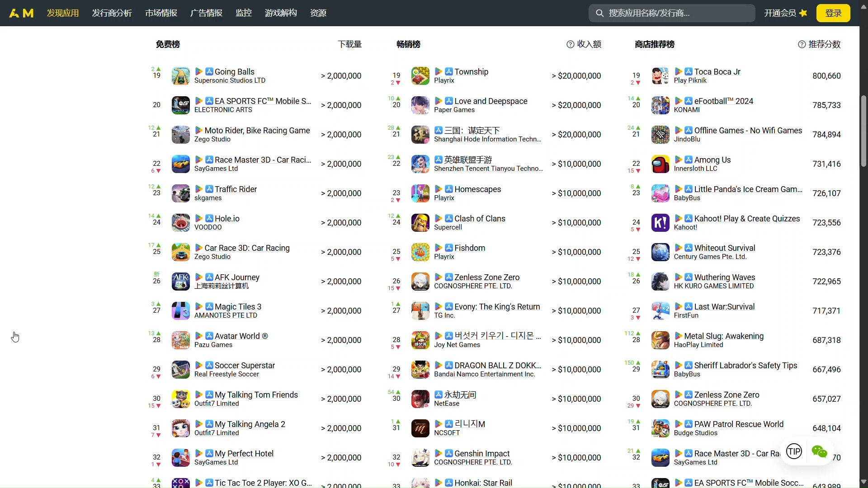Image resolution: width=868 pixels, height=488 pixels.
Task: Click the 商店推荐榜 column heading
Action: 655,44
